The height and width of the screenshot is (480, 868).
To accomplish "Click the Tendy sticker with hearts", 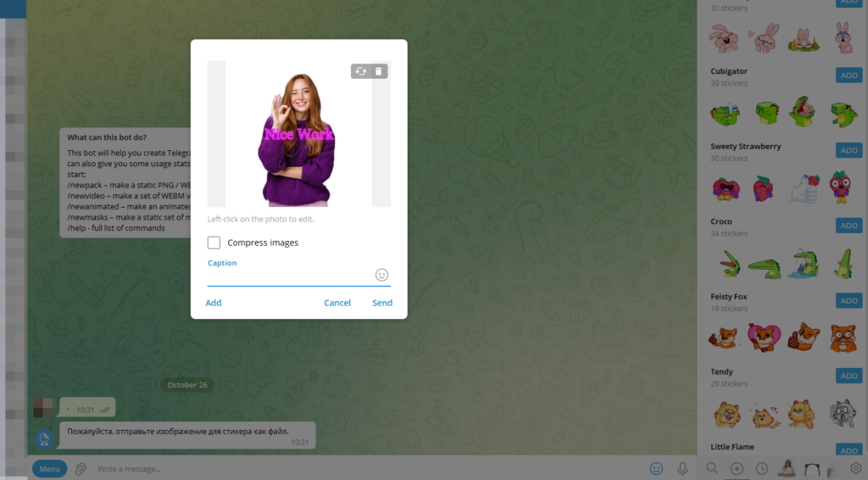I will point(765,416).
